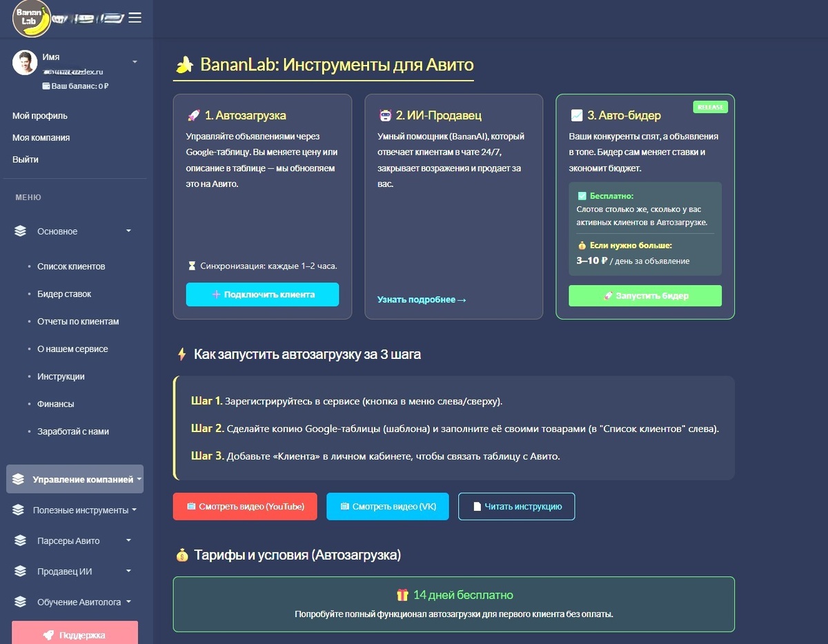This screenshot has height=644, width=828.
Task: Click the lightning icon by Как запустить
Action: pyautogui.click(x=182, y=354)
